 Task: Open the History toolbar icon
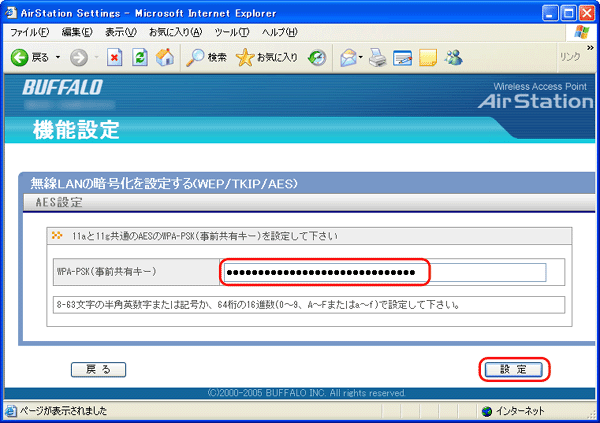pyautogui.click(x=317, y=57)
